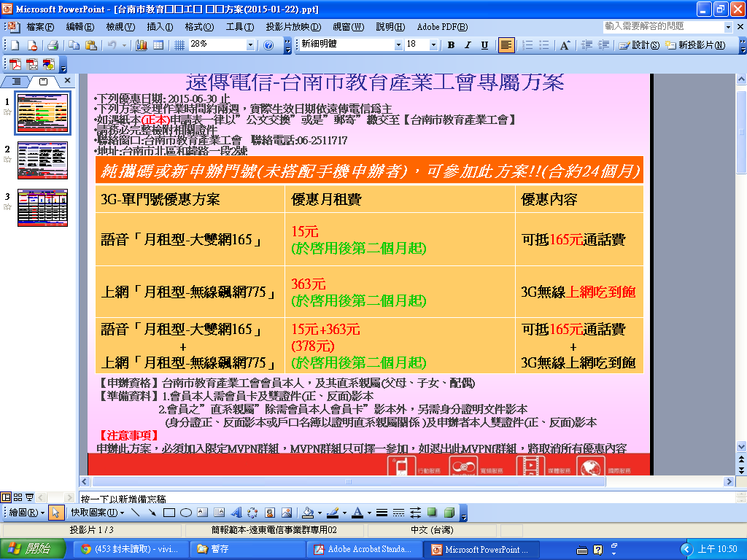The width and height of the screenshot is (747, 560).
Task: Switch to Adobe Acrobat Standard in taskbar
Action: [x=363, y=549]
